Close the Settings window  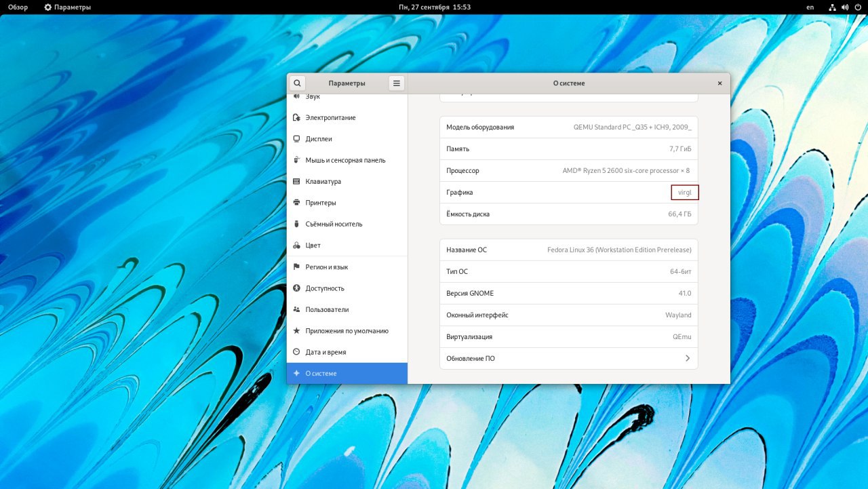coord(719,83)
